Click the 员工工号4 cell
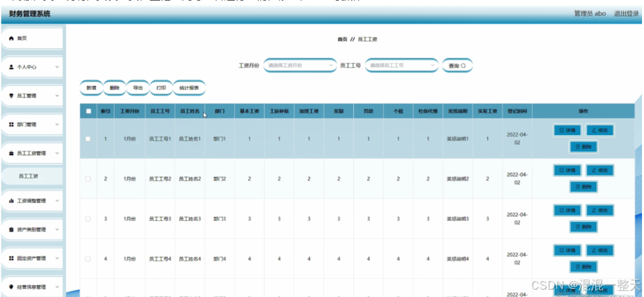The width and height of the screenshot is (644, 297). click(160, 259)
